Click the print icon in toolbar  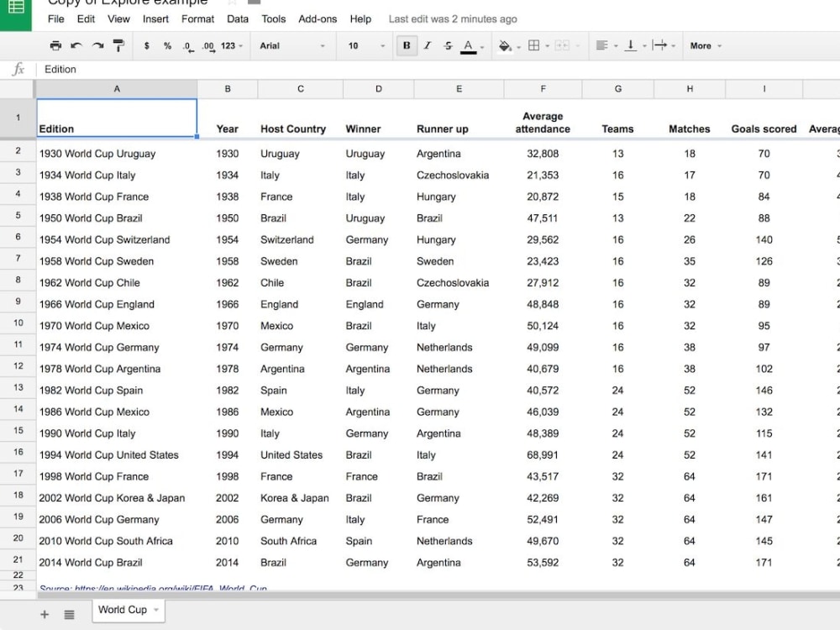[x=55, y=45]
